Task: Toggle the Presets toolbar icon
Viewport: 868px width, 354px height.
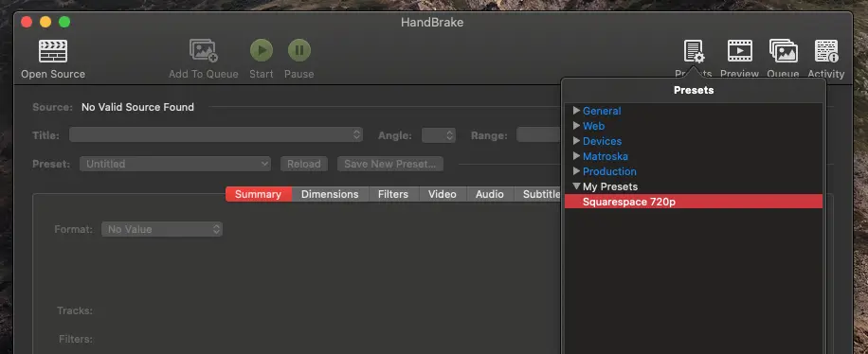Action: click(694, 51)
